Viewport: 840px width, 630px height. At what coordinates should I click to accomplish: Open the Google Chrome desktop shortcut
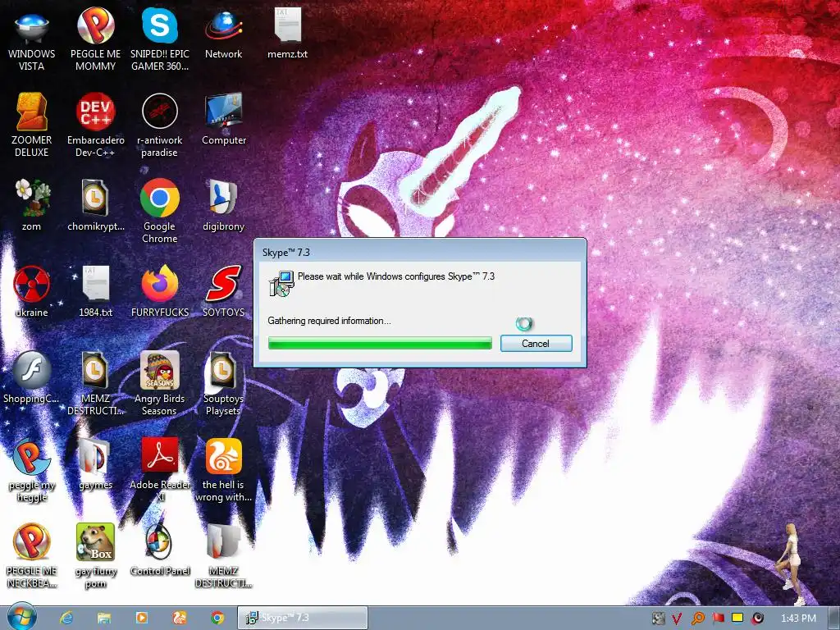click(160, 211)
